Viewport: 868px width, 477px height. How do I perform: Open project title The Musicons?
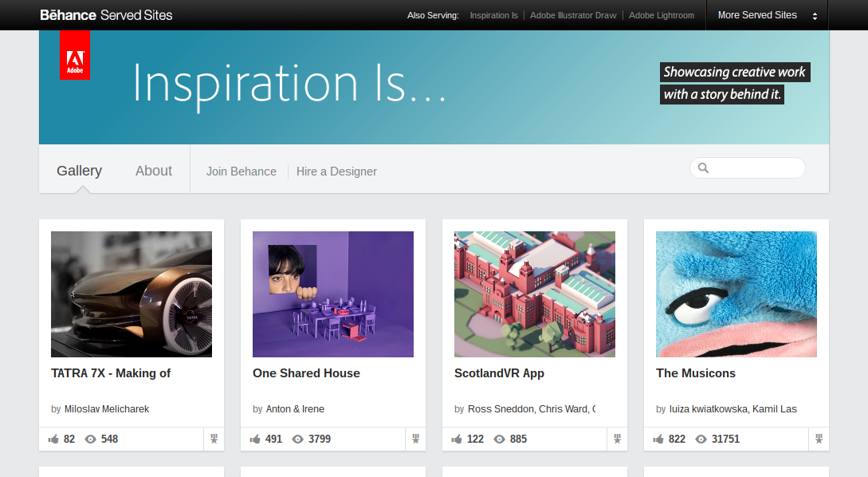click(696, 373)
